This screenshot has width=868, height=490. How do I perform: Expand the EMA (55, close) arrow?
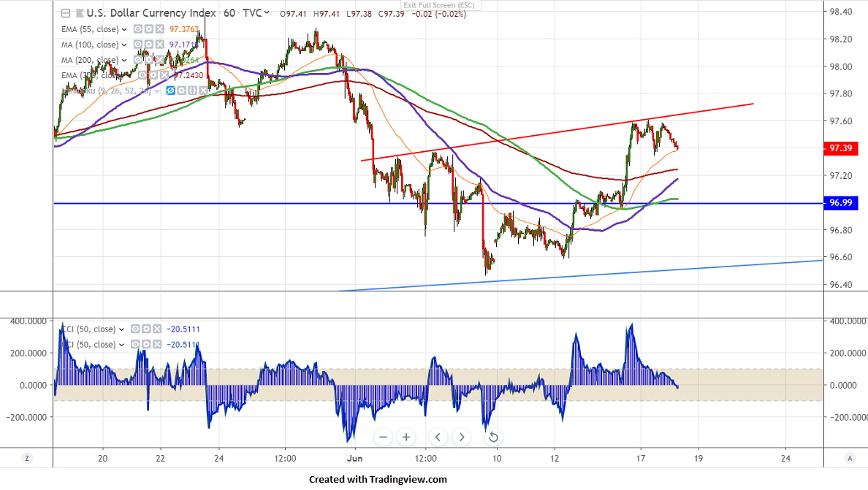click(124, 29)
